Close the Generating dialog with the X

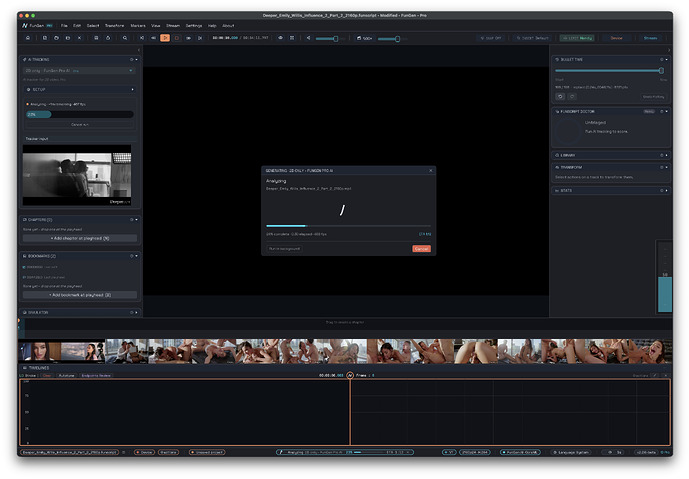click(431, 171)
